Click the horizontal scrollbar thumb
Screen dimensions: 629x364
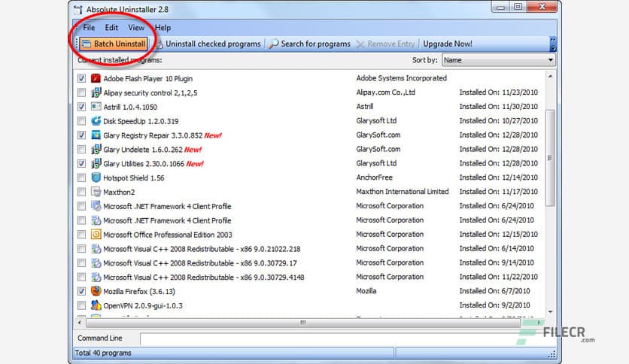(303, 323)
